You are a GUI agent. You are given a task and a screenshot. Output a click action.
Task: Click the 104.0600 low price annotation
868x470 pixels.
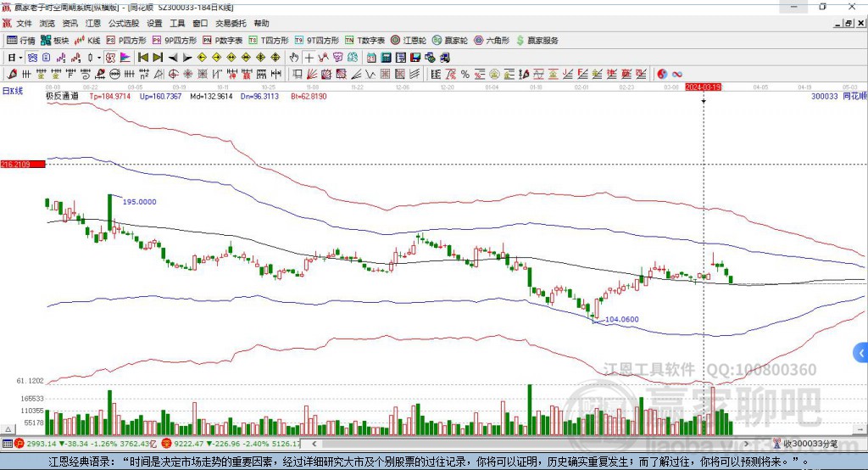click(x=621, y=319)
